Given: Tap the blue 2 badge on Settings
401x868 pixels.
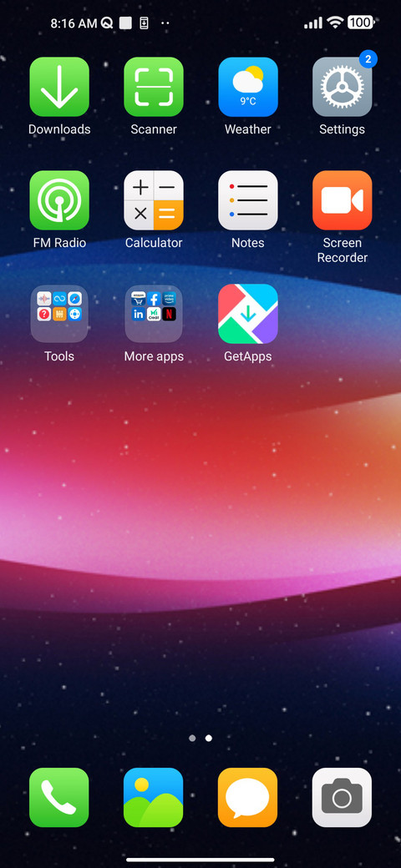Looking at the screenshot, I should click(368, 58).
